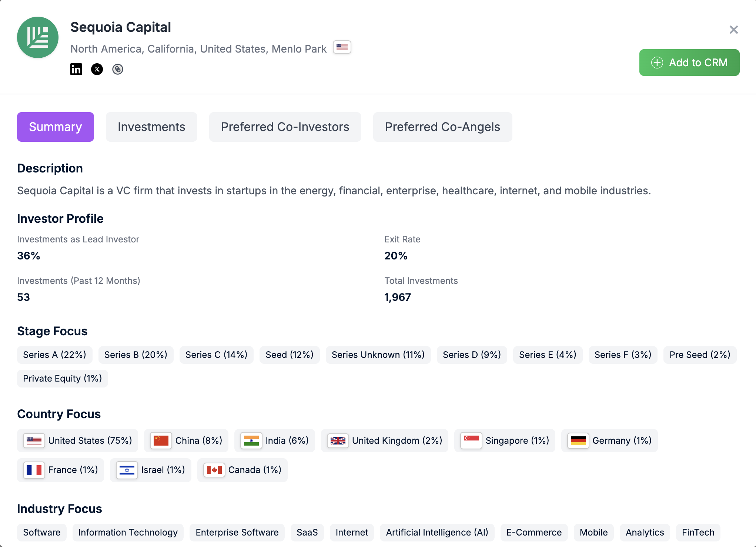Click the United Kingdom (2%) label
Screen dimensions: 756x547
click(x=397, y=441)
